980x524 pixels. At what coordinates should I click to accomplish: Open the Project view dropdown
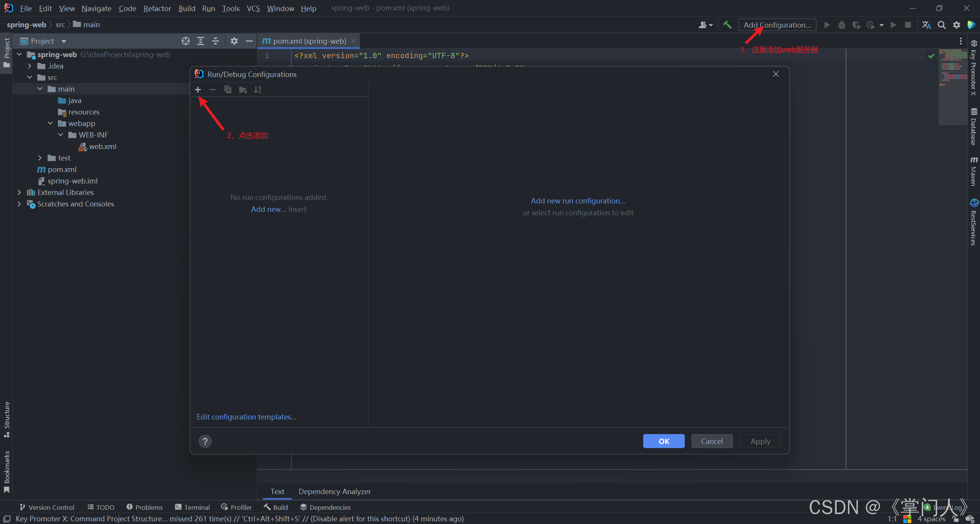[64, 41]
